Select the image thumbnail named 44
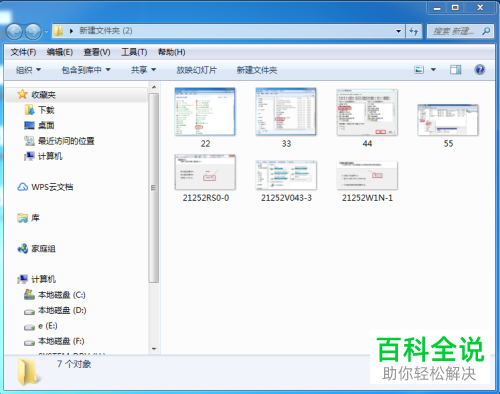 (x=367, y=113)
